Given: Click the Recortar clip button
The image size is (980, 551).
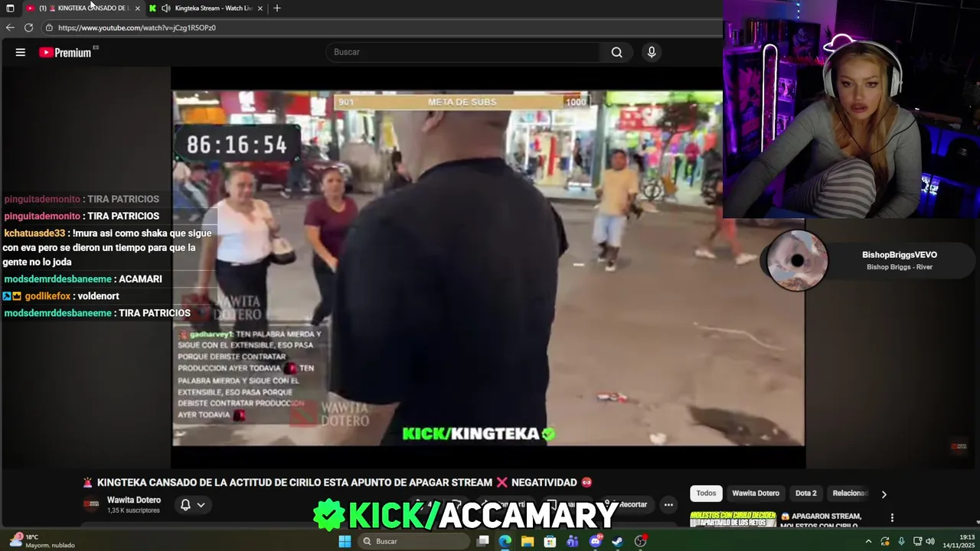Looking at the screenshot, I should [x=626, y=505].
